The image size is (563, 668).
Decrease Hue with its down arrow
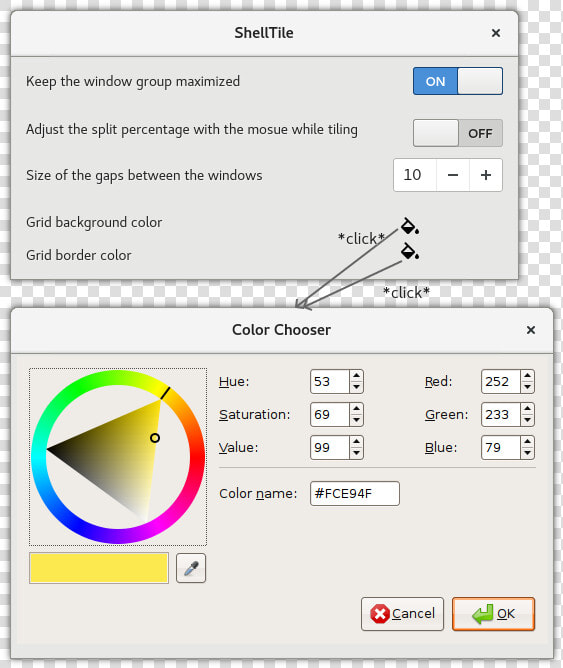(x=356, y=387)
